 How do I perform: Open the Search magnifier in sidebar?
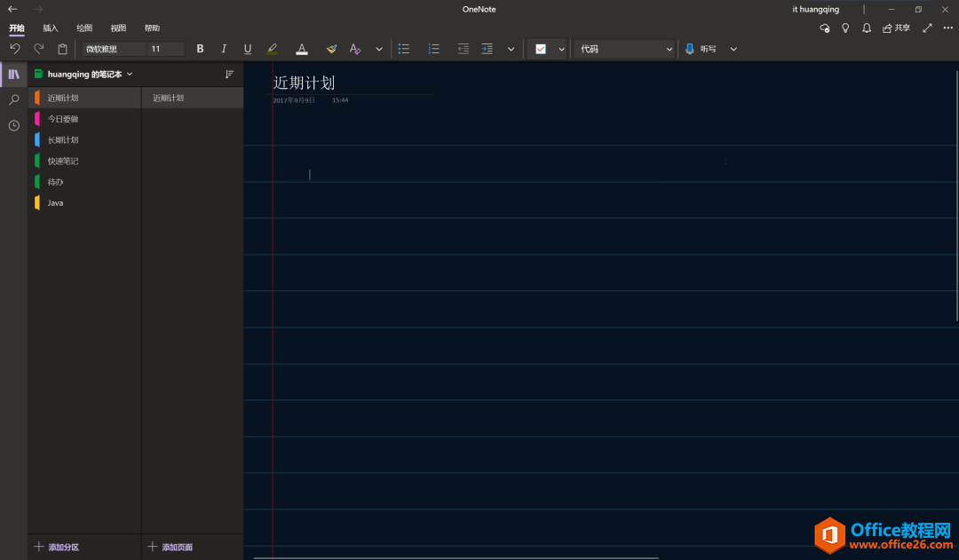point(13,100)
